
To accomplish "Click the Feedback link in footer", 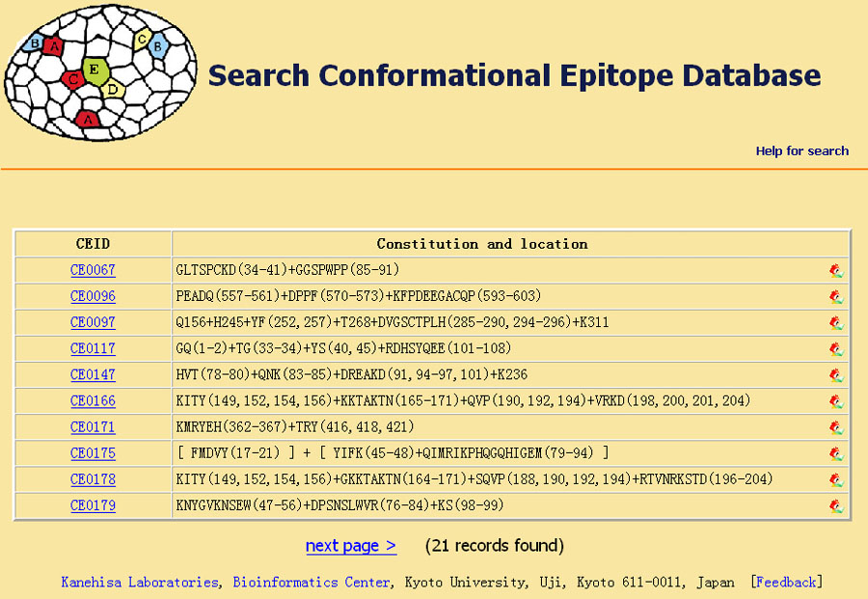I will (x=785, y=583).
